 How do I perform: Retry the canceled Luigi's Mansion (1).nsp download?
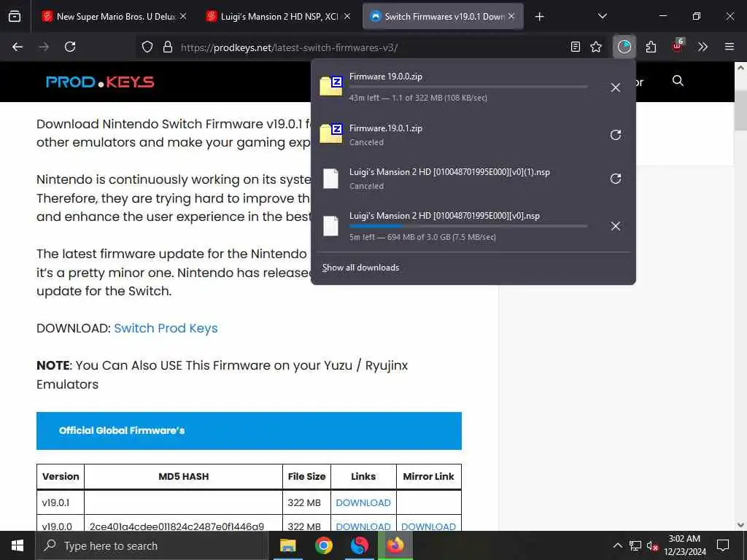pyautogui.click(x=616, y=179)
